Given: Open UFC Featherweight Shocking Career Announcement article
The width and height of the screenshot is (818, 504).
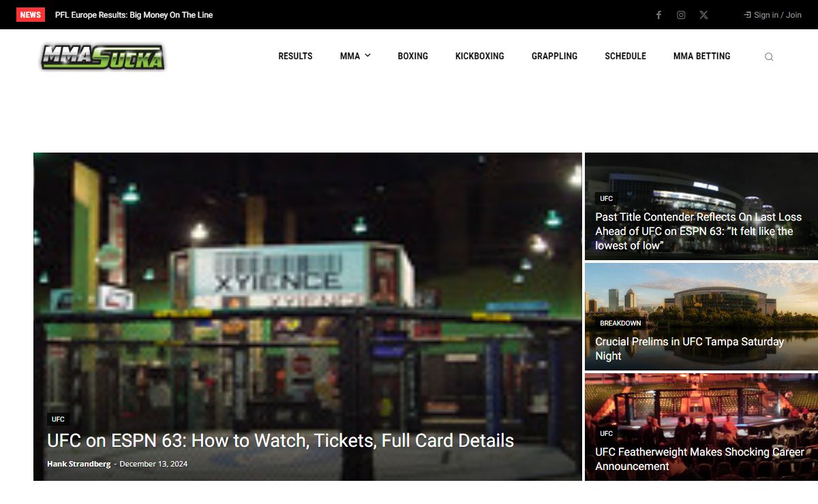Looking at the screenshot, I should point(699,459).
